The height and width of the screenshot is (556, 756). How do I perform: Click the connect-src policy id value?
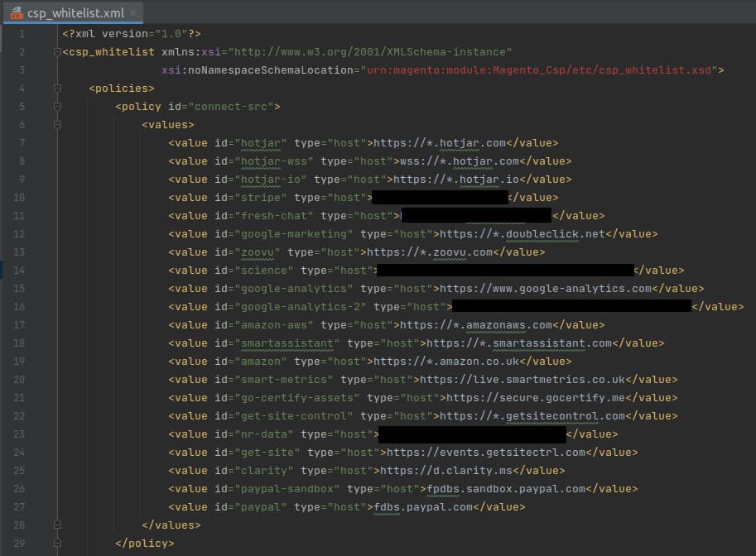(230, 107)
